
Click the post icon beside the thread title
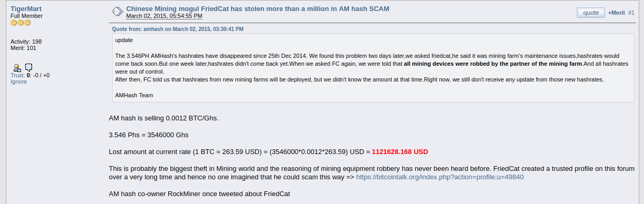118,11
